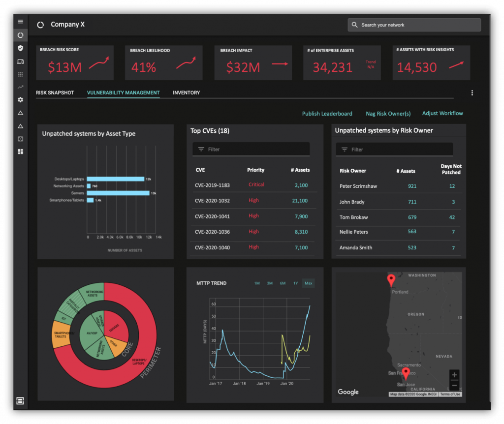
Task: Open the dashboard tiles icon in sidebar
Action: pos(20,151)
